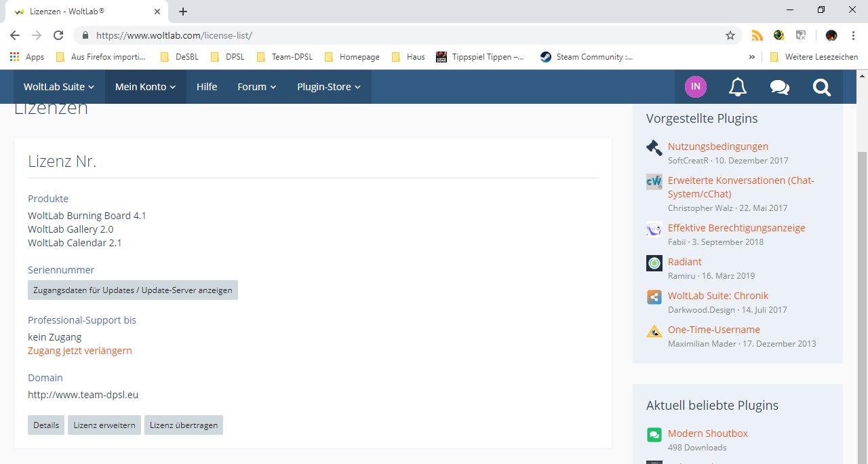
Task: Click the RSS feed extension icon
Action: click(757, 35)
